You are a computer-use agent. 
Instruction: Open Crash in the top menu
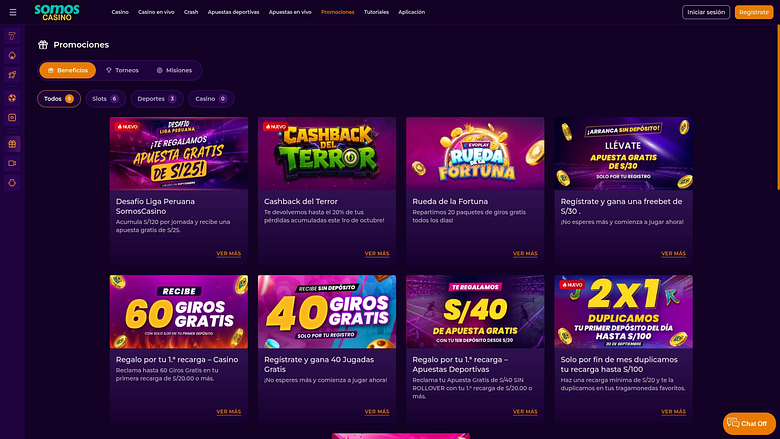(x=191, y=12)
